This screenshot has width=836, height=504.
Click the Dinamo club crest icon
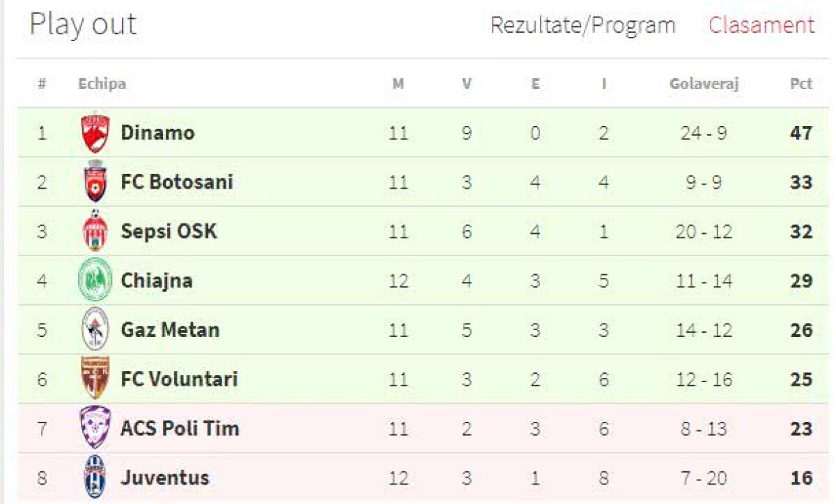(x=95, y=132)
